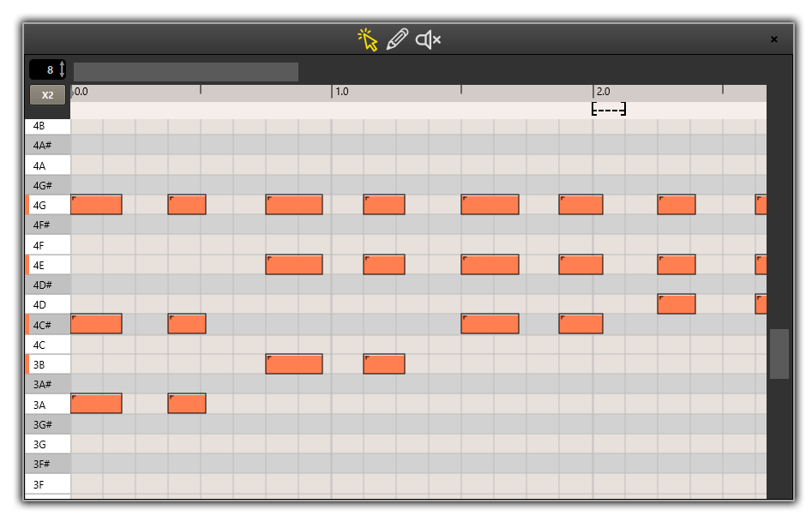The image size is (812, 522).
Task: Adjust the grid value 8 stepper
Action: point(48,69)
